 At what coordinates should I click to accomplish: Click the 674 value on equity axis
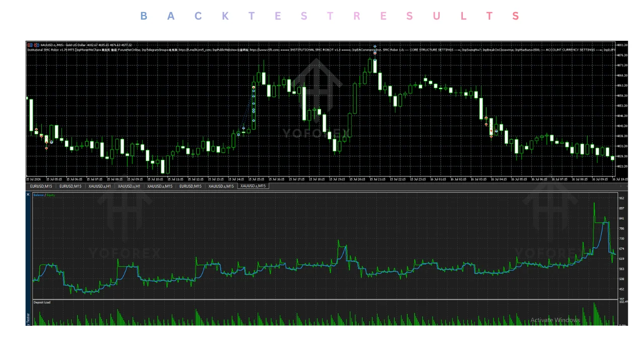621,248
